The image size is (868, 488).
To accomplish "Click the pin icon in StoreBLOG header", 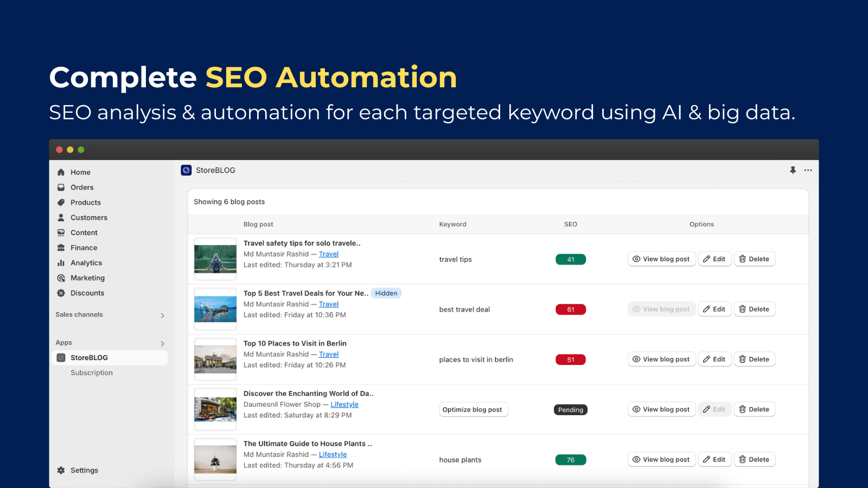I will coord(793,170).
